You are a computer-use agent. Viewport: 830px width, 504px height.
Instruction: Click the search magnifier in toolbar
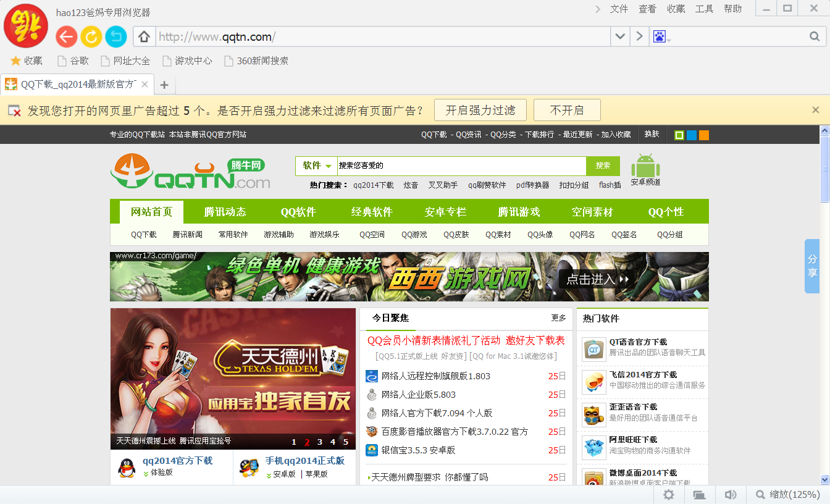(x=815, y=37)
